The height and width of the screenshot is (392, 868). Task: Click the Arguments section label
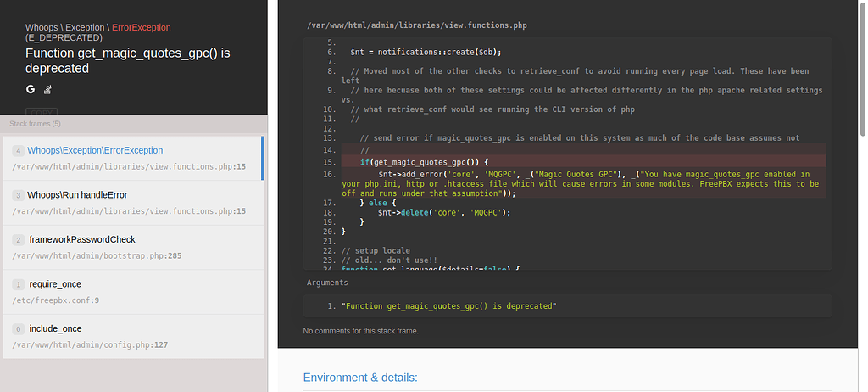[327, 283]
